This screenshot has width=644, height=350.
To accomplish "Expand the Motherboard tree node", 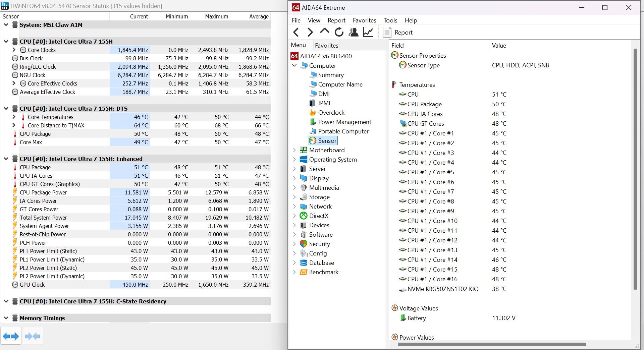I will (294, 150).
